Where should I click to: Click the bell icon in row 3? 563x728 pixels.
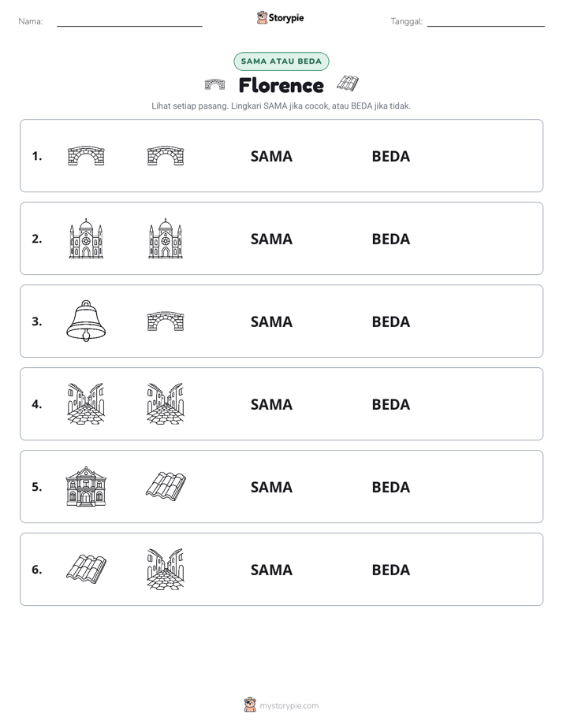pyautogui.click(x=86, y=321)
